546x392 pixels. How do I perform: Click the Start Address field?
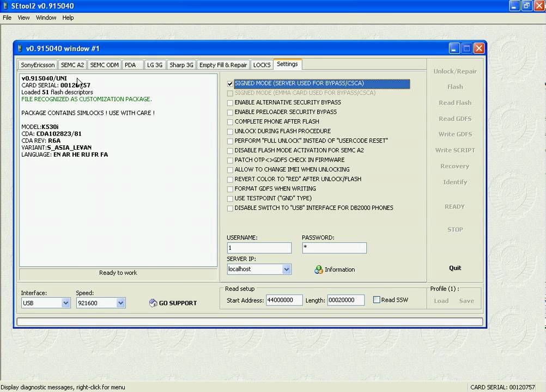284,300
